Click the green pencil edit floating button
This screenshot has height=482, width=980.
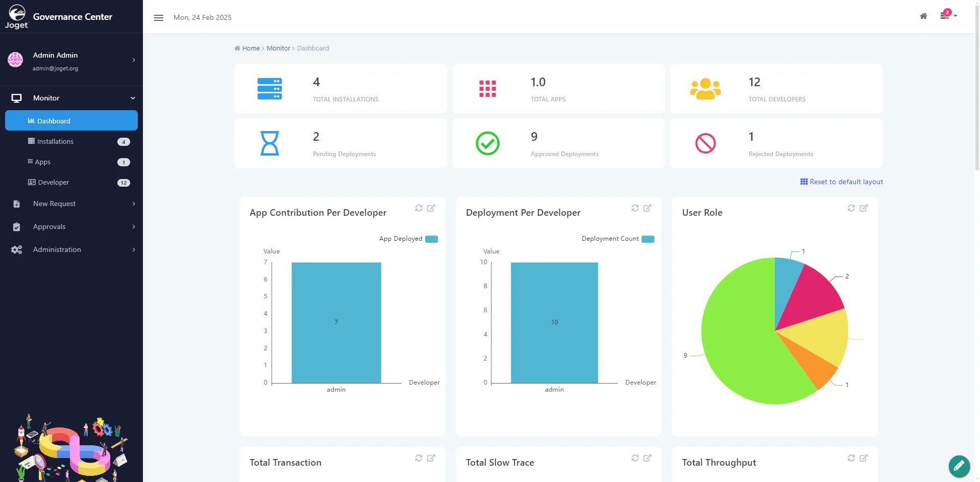click(959, 466)
